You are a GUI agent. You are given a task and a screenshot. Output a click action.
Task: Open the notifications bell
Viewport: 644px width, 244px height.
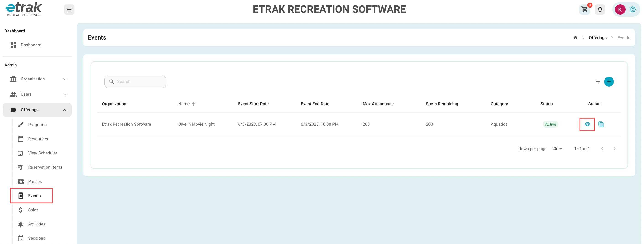(x=600, y=10)
